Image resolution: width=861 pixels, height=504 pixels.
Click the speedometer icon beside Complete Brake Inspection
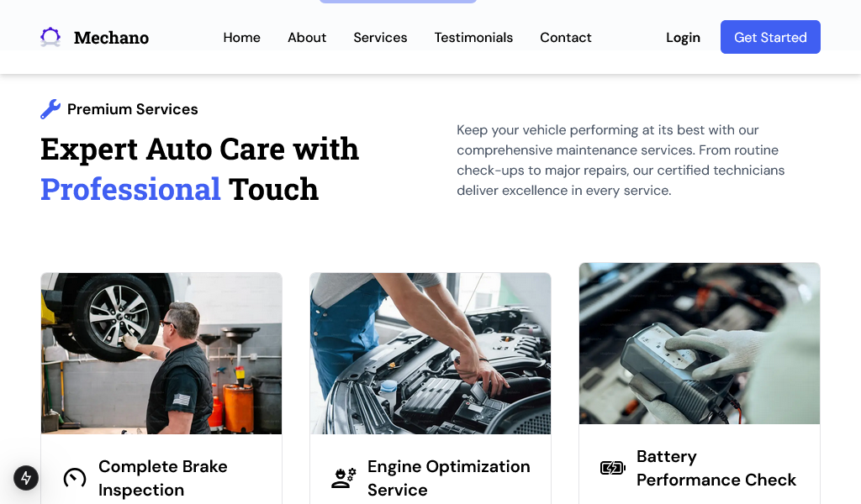point(75,478)
